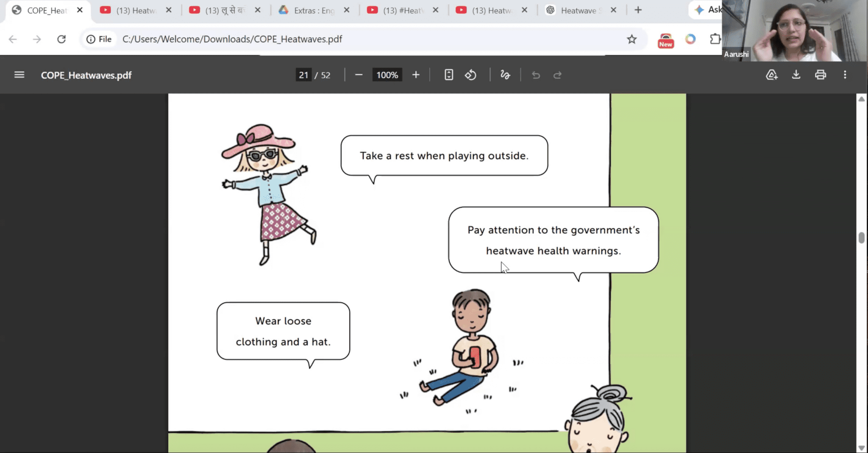The height and width of the screenshot is (453, 868).
Task: Open PDF viewer more actions menu
Action: (845, 75)
